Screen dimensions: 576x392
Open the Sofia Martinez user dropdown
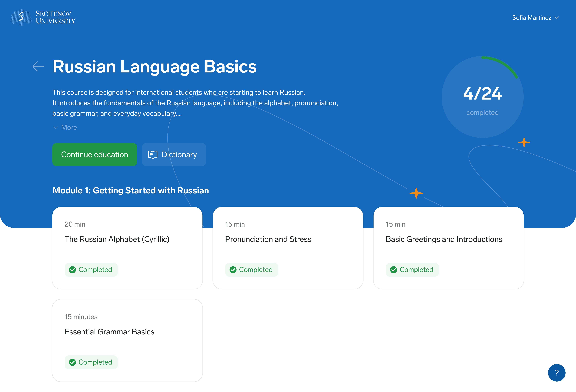(532, 18)
